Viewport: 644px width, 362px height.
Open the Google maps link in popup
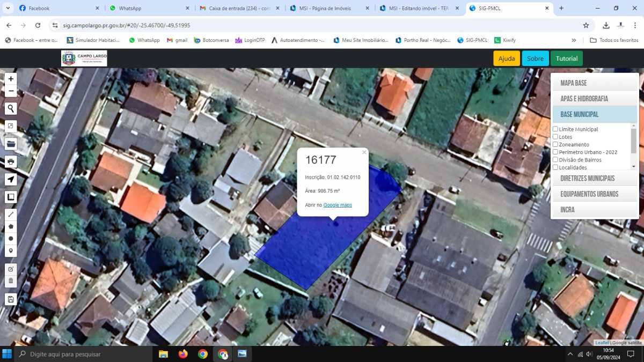click(x=338, y=205)
